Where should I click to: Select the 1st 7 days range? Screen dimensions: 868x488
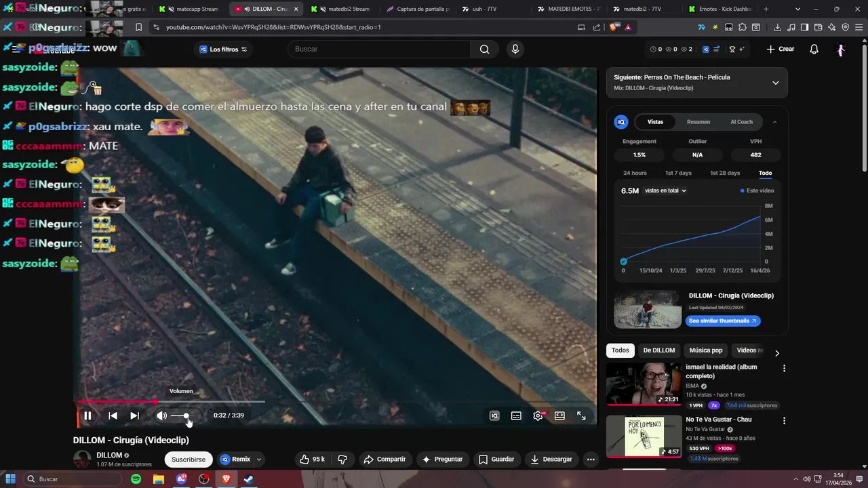coord(678,173)
